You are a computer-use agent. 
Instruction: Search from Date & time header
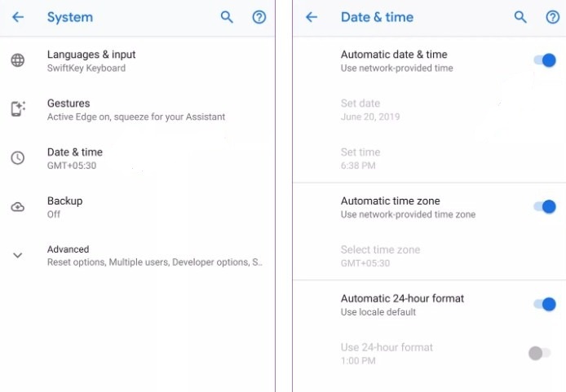[520, 17]
